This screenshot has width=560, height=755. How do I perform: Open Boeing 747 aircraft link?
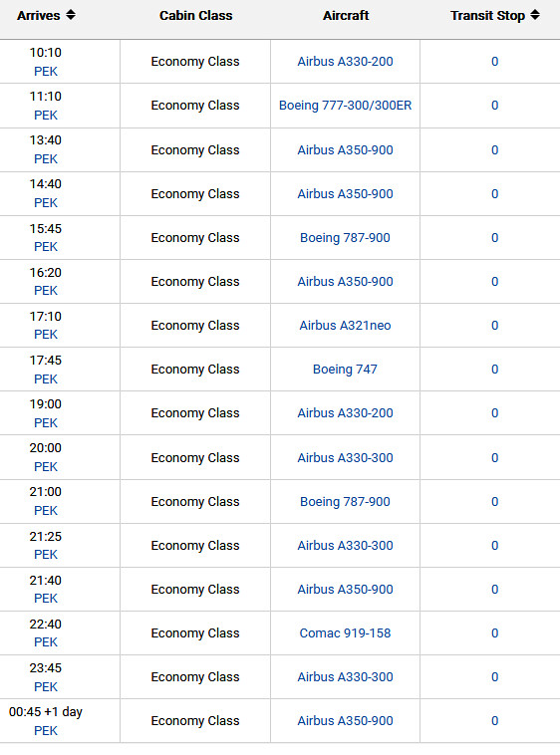click(x=345, y=370)
